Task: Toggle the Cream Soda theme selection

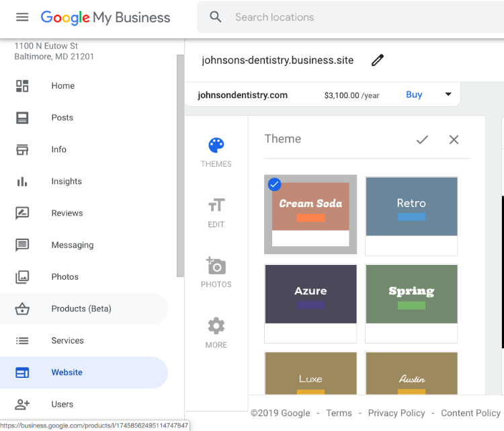Action: pos(310,214)
